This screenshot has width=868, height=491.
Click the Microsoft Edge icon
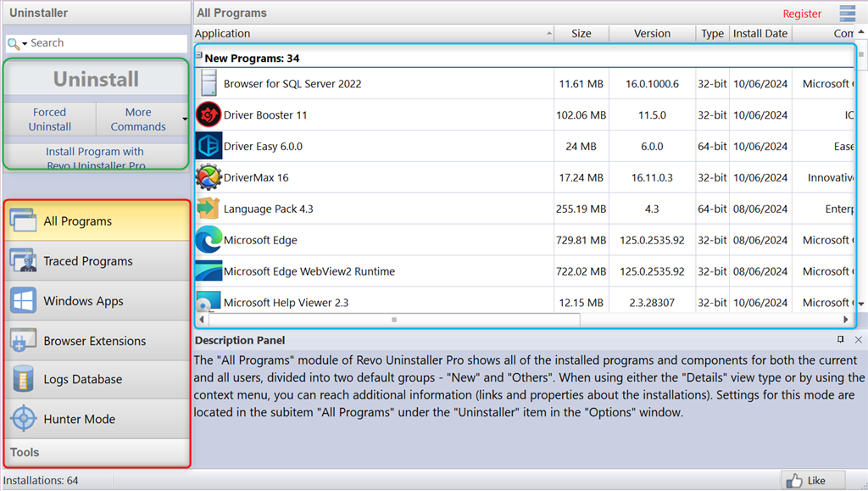click(x=209, y=240)
